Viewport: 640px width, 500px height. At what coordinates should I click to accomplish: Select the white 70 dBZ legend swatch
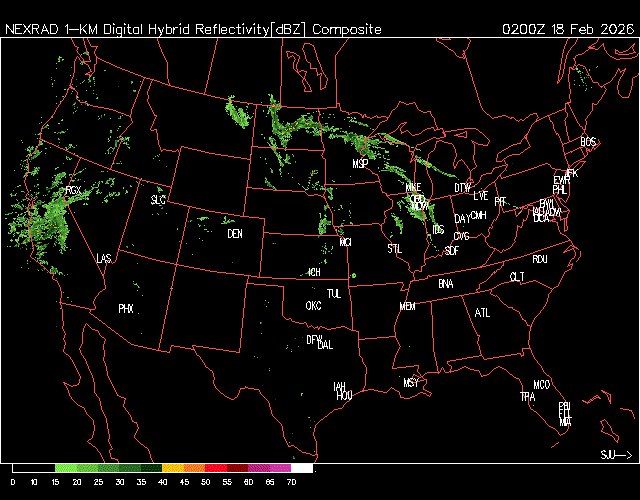pos(302,468)
